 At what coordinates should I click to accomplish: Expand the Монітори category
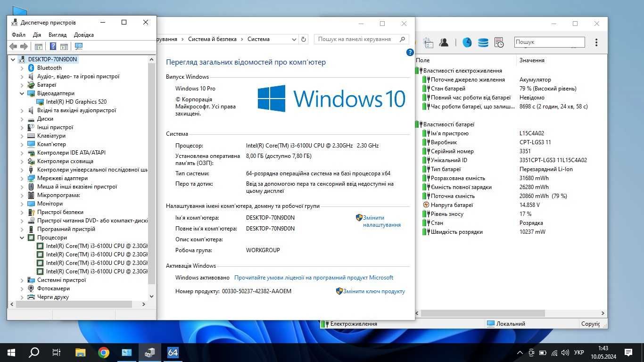(x=22, y=204)
